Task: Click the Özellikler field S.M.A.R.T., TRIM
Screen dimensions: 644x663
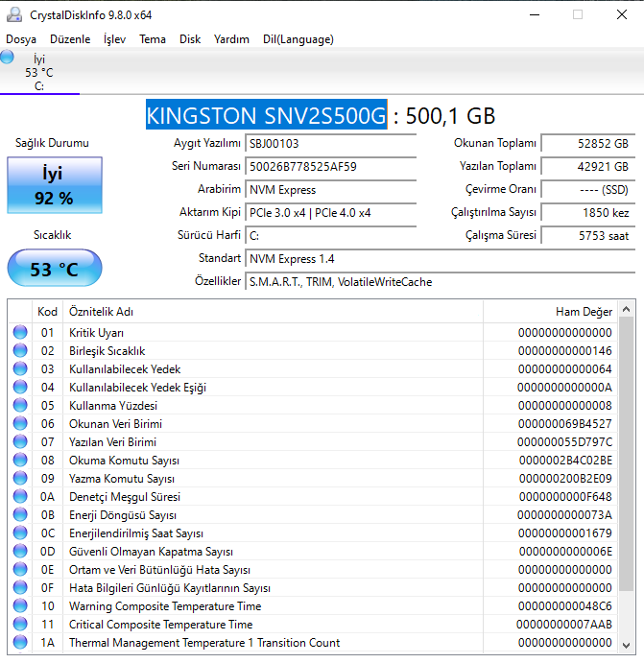Action: pyautogui.click(x=441, y=281)
